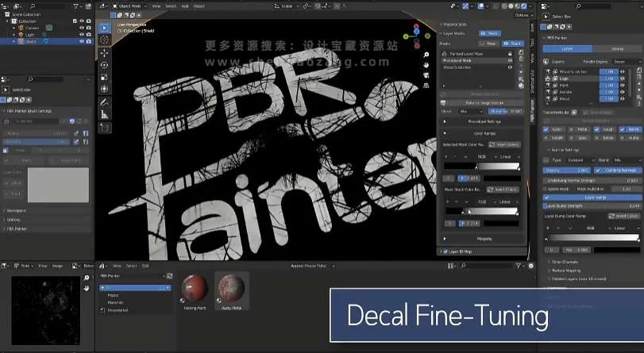Screen dimensions: 644x353
Task: Select the Move tool in viewport toolbar
Action: 104,53
